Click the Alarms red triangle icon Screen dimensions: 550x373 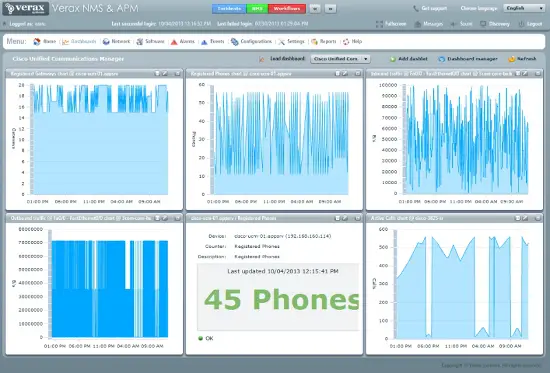(174, 42)
